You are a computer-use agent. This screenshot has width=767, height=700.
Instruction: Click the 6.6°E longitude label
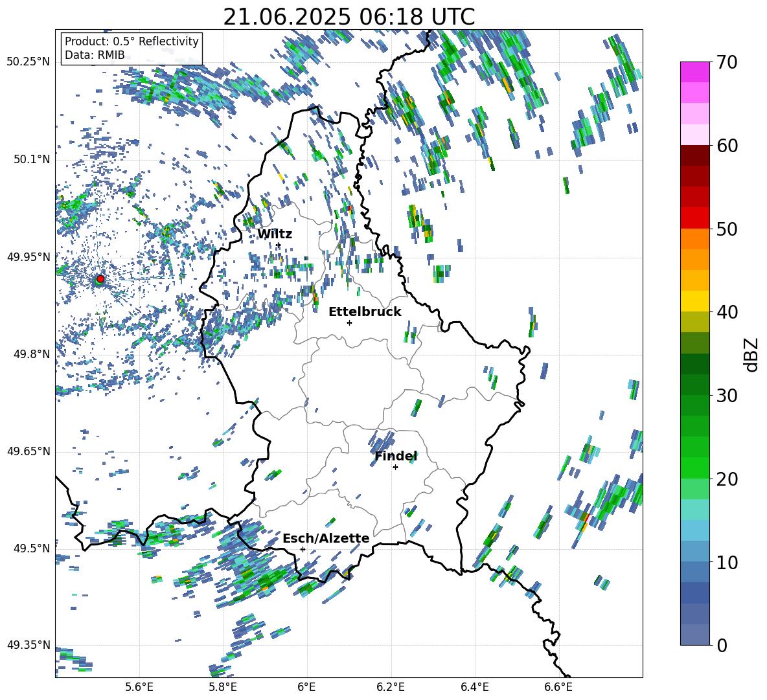tap(558, 687)
